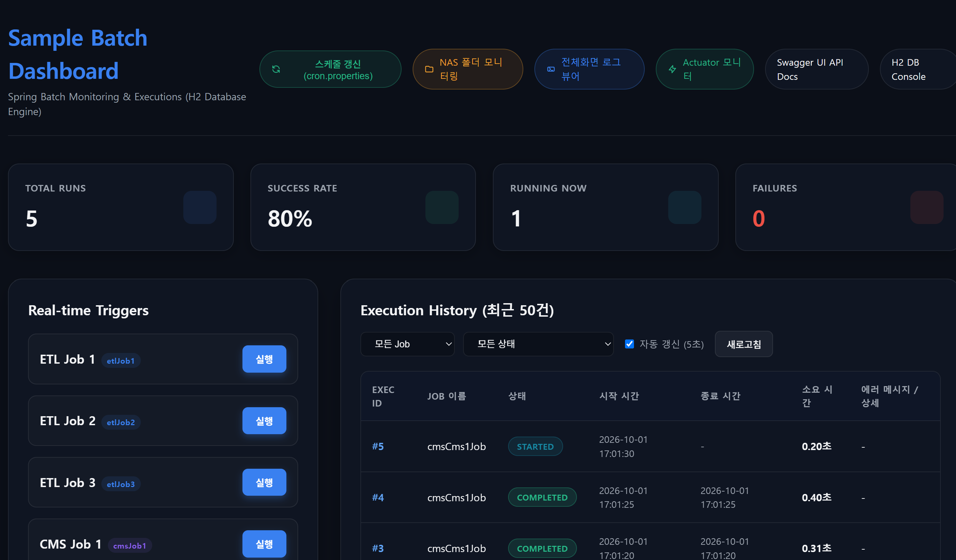Screen dimensions: 956x560
Task: Click the 소요 시간 column header
Action: pyautogui.click(x=817, y=396)
